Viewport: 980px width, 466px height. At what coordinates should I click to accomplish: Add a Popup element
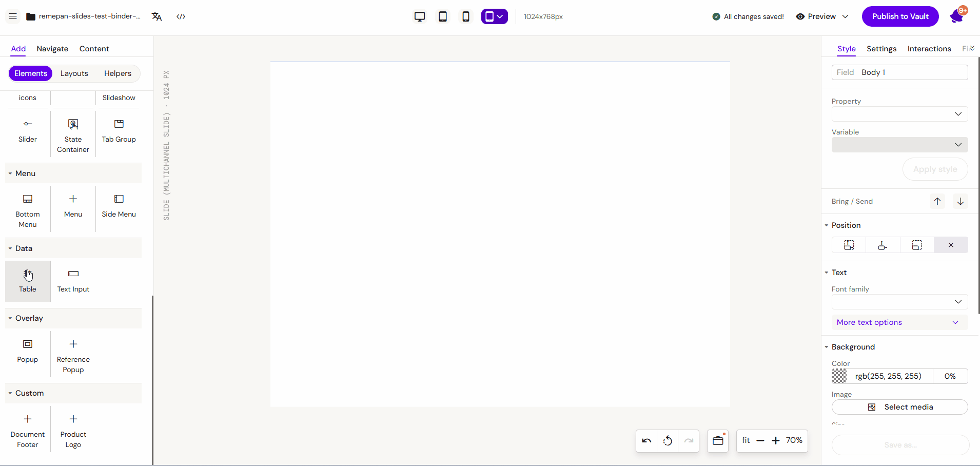pos(28,352)
